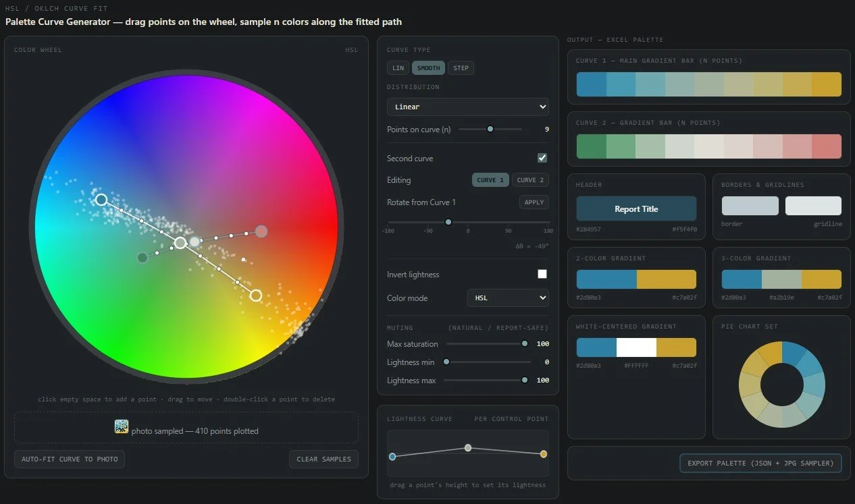Viewport: 855px width, 504px height.
Task: Select the CURVE 1 editing tab
Action: (490, 180)
